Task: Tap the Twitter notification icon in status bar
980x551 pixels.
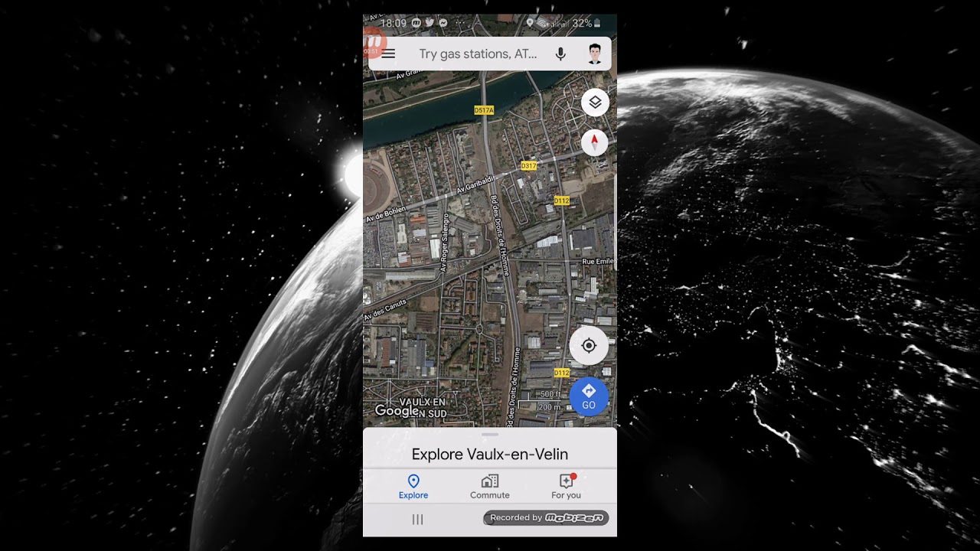Action: tap(430, 23)
